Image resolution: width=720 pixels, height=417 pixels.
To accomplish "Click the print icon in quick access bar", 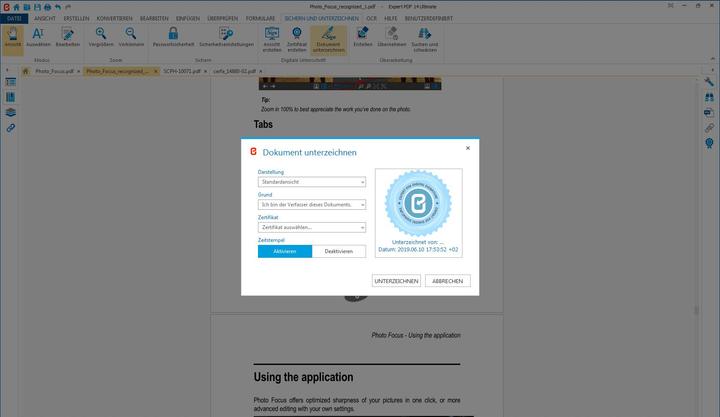I will (47, 7).
